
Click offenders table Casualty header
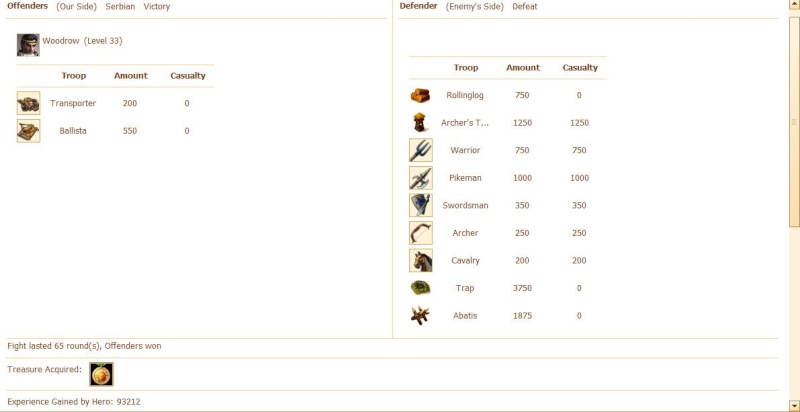pos(188,75)
